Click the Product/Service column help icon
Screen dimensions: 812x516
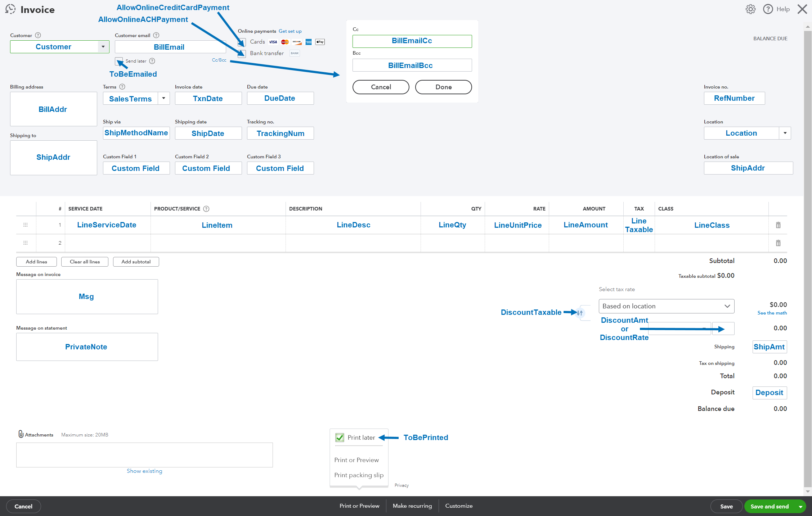click(x=206, y=209)
